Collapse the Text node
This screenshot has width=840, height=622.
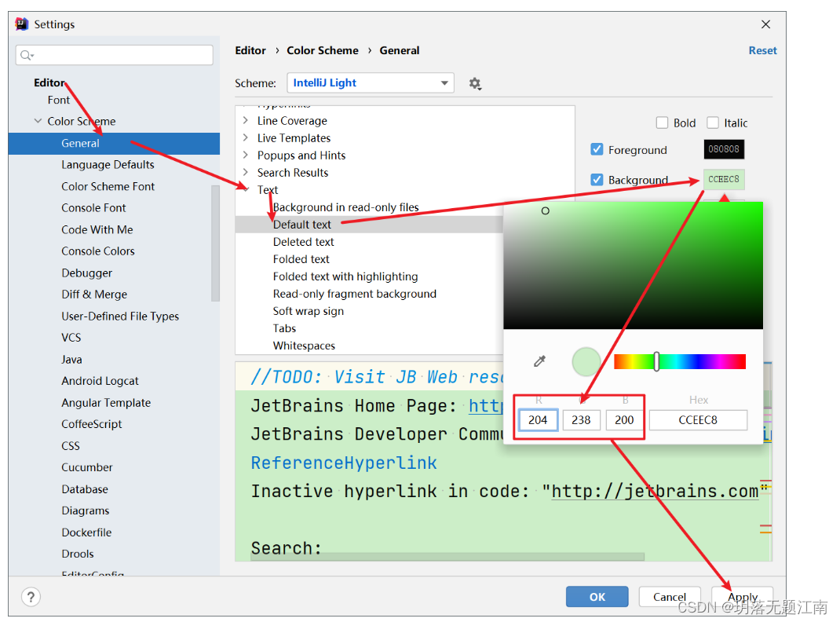click(x=246, y=189)
